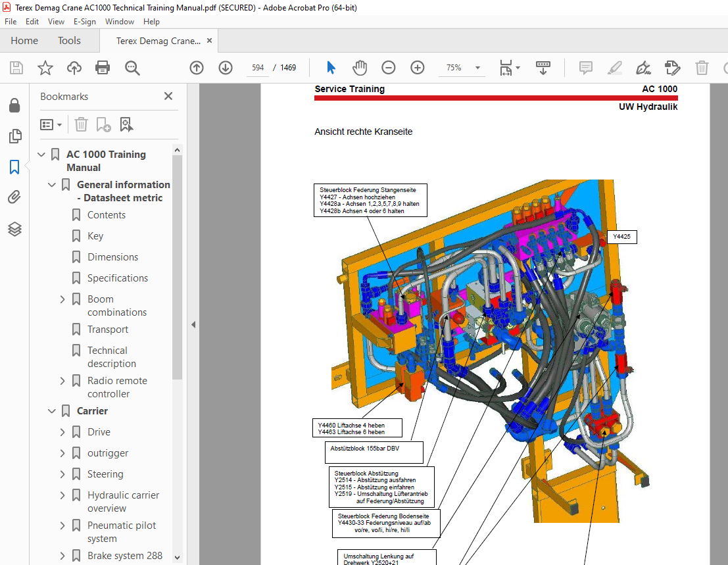728x565 pixels.
Task: Open the Help menu
Action: pos(151,21)
